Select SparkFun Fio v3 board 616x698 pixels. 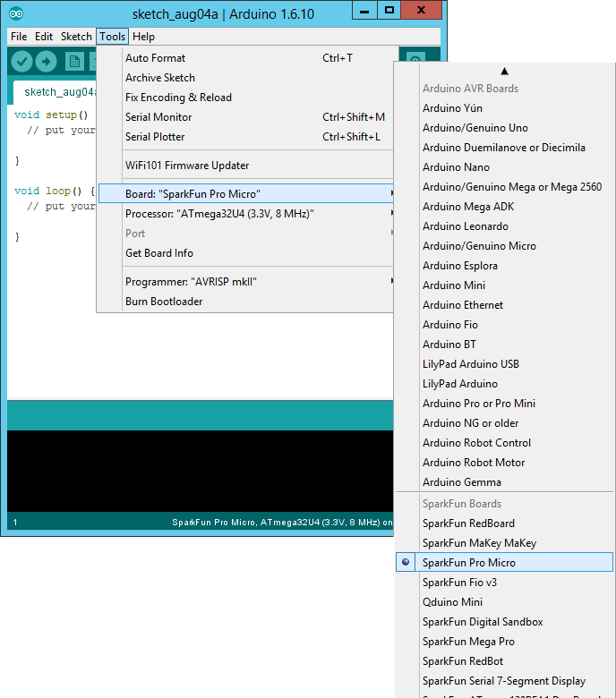click(504, 583)
